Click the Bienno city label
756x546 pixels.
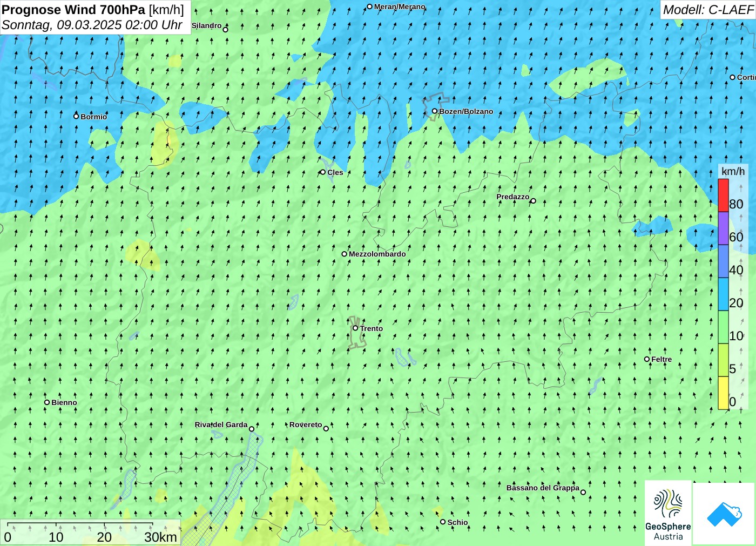[64, 402]
